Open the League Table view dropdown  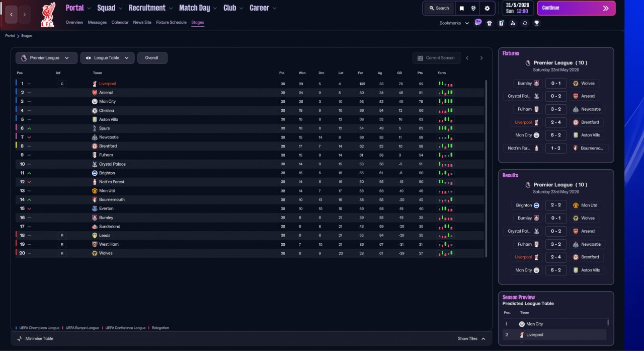pyautogui.click(x=107, y=58)
